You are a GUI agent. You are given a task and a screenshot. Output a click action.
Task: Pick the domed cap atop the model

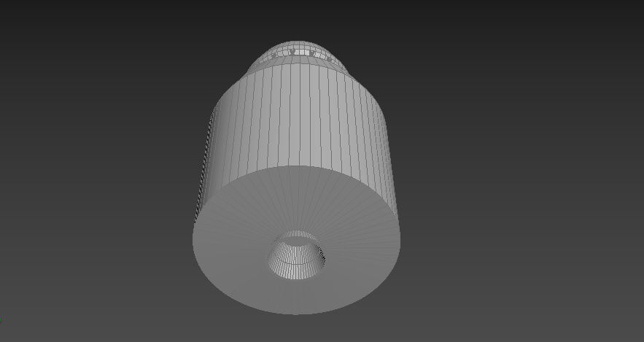(298, 56)
